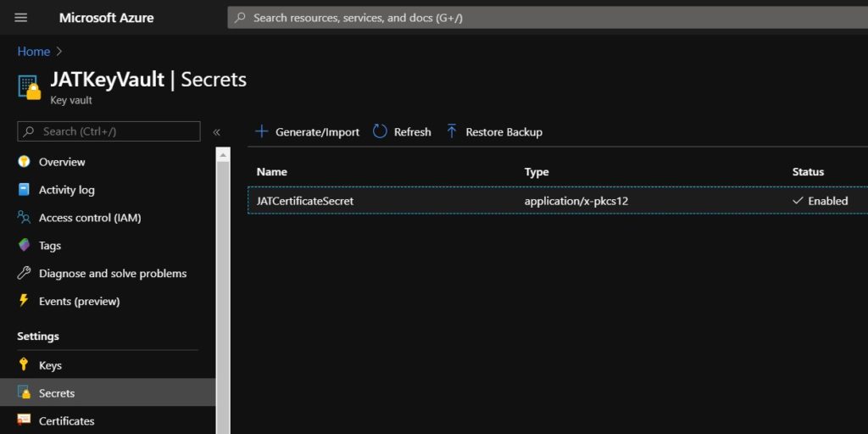Sort by the Name column header
This screenshot has width=868, height=434.
(x=272, y=171)
